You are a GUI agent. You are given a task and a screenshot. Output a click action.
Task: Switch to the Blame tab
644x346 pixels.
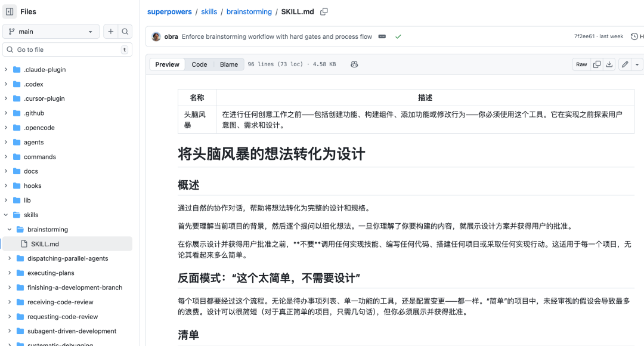228,64
